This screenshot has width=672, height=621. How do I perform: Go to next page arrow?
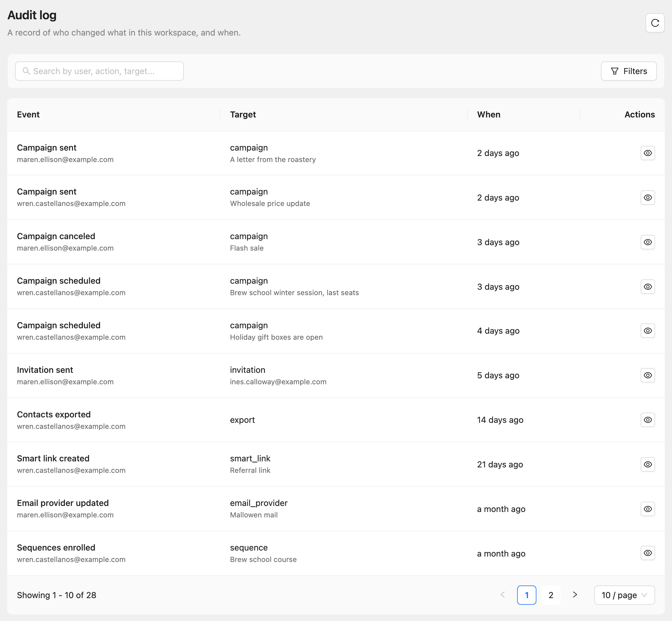tap(575, 595)
